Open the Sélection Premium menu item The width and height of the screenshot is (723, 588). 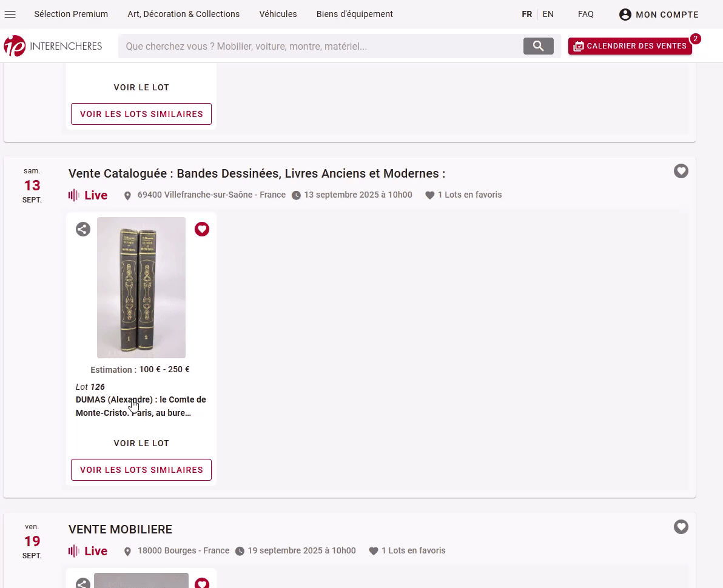point(71,14)
